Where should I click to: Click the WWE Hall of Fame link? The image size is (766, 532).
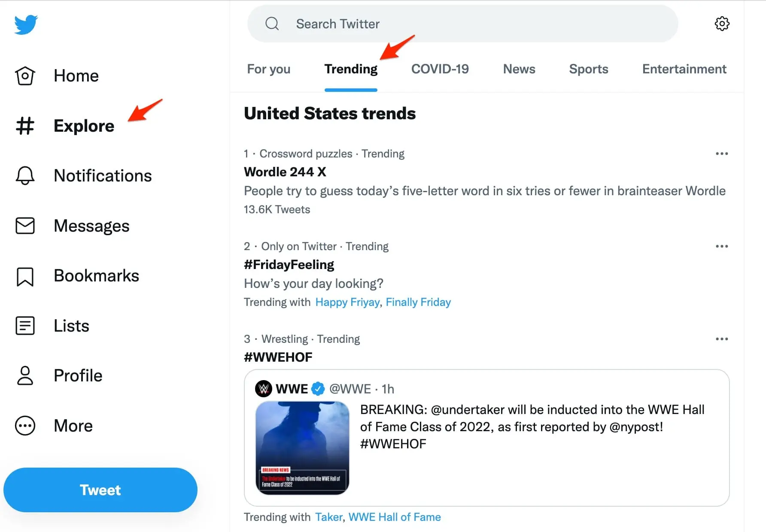[394, 517]
